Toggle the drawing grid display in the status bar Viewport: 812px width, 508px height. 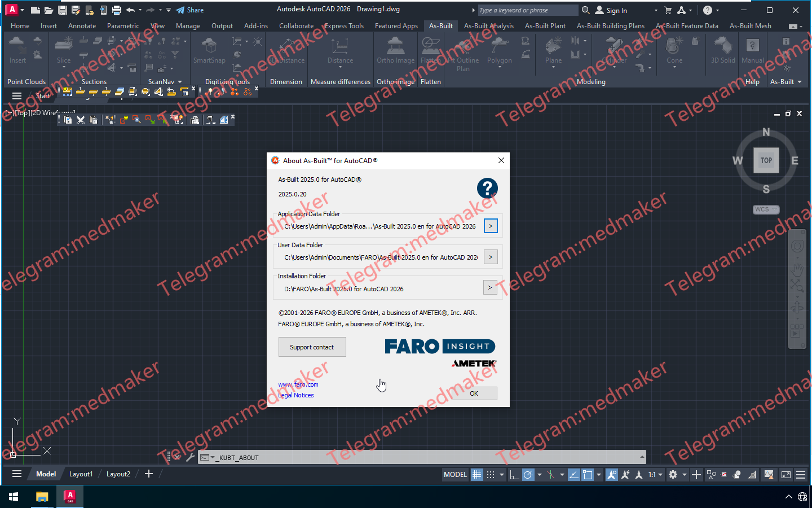click(x=477, y=475)
